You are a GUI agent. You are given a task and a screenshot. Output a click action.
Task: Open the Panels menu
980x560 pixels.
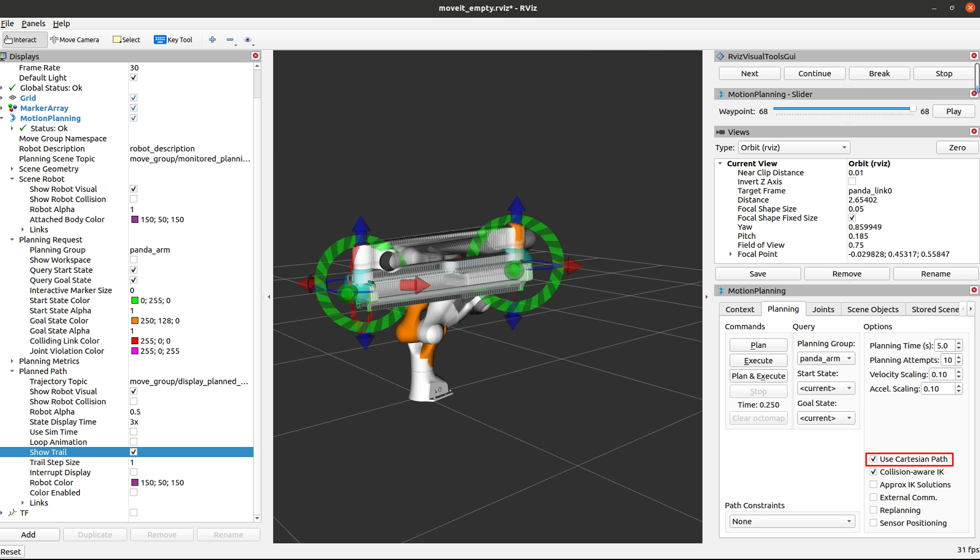[33, 23]
